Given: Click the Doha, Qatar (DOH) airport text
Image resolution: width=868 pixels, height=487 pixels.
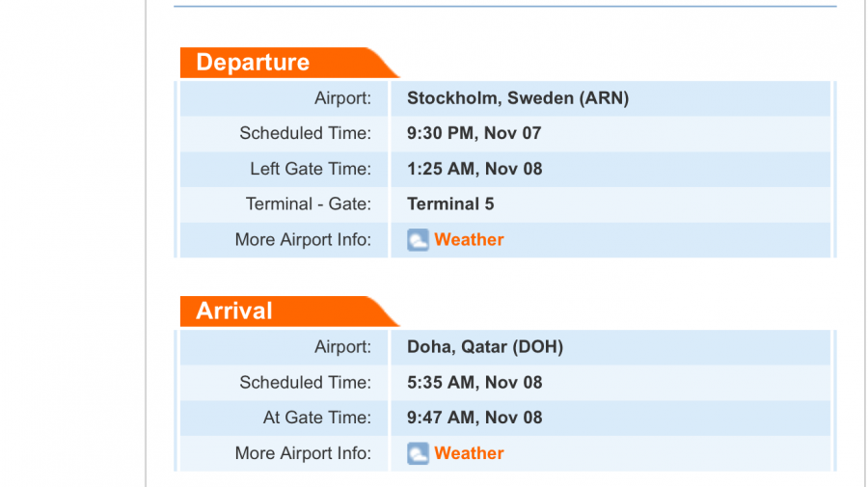Looking at the screenshot, I should (x=485, y=347).
